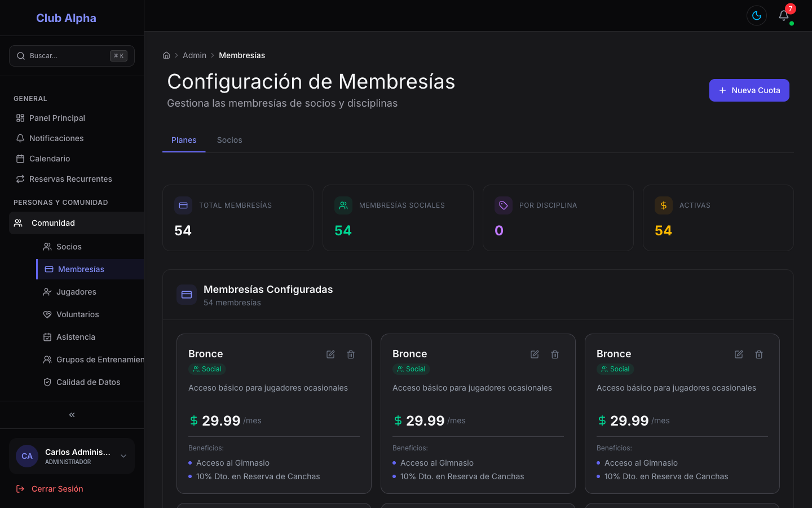Open Grupos de Entrenamiento in the sidebar
Image resolution: width=812 pixels, height=508 pixels.
coord(90,360)
